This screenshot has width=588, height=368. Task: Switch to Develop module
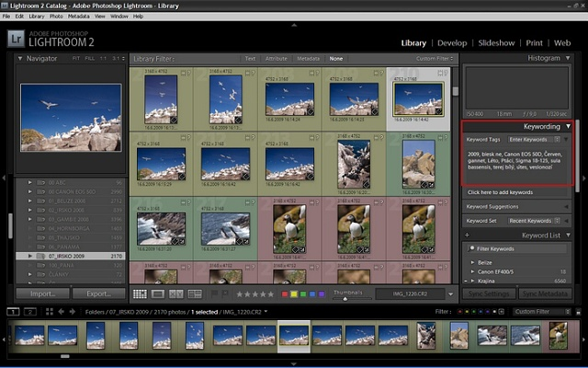[452, 43]
